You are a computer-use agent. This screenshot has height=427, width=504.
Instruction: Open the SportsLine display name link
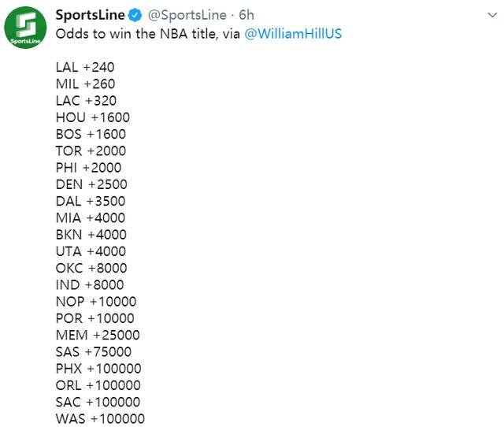point(91,15)
